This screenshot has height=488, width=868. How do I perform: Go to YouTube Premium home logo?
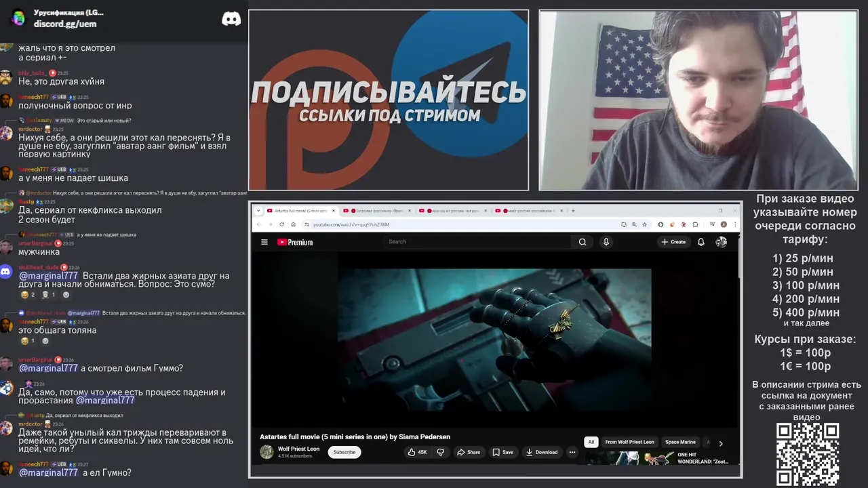[x=295, y=242]
